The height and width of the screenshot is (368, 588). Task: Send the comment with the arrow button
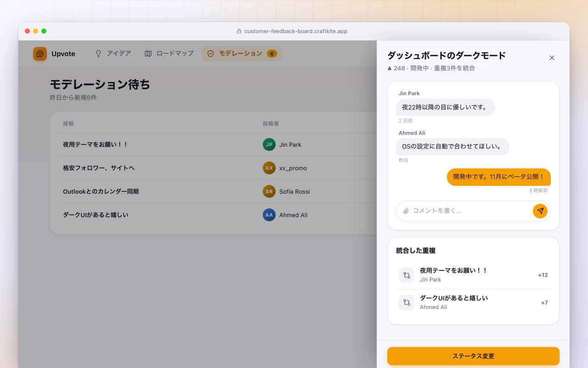click(x=540, y=211)
